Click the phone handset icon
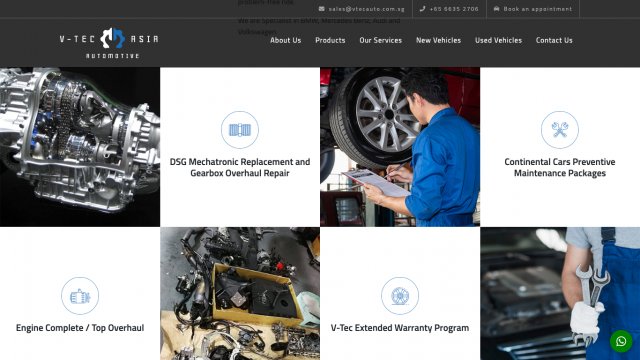 click(422, 9)
